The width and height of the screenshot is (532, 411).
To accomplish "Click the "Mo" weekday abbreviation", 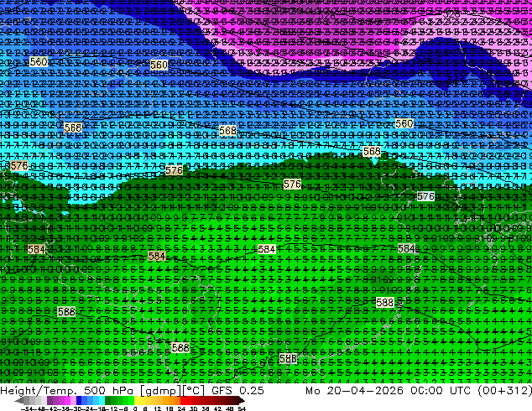I will [312, 391].
